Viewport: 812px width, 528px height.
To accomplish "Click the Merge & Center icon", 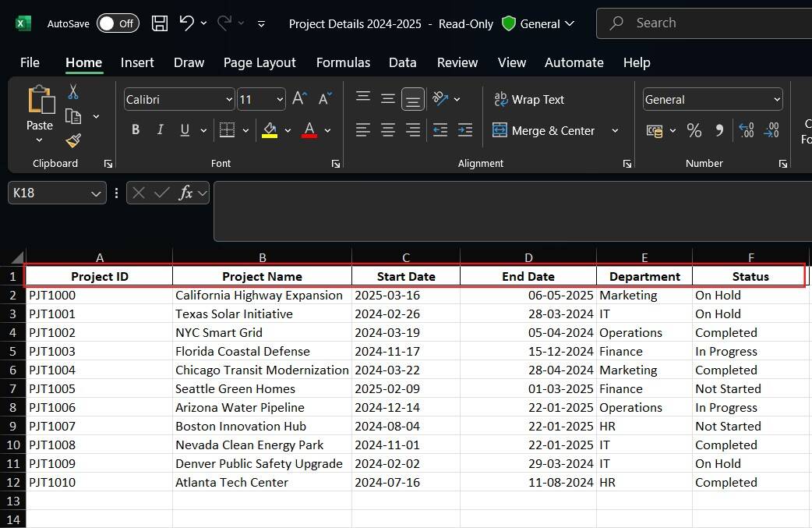I will coord(499,130).
